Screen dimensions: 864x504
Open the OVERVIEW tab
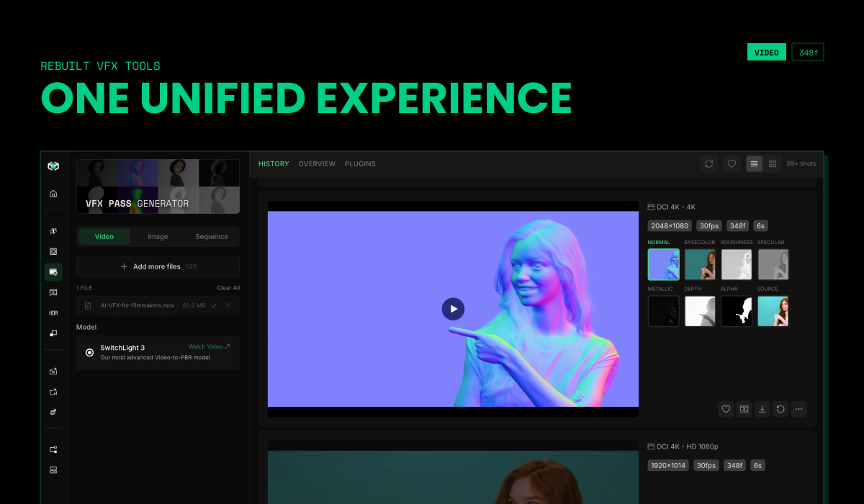click(317, 164)
